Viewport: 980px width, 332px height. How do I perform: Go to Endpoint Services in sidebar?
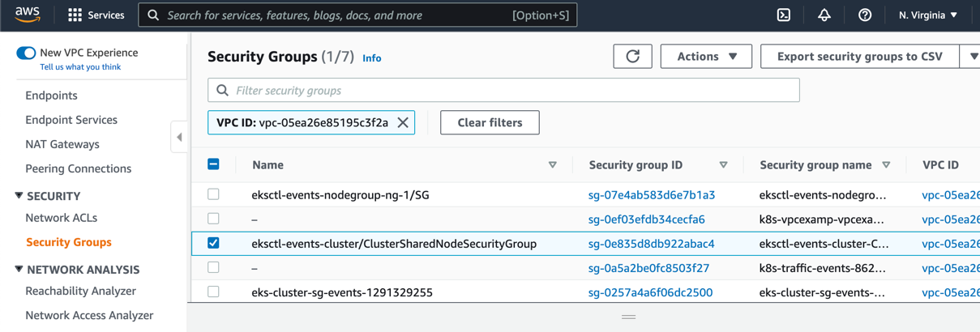[71, 120]
